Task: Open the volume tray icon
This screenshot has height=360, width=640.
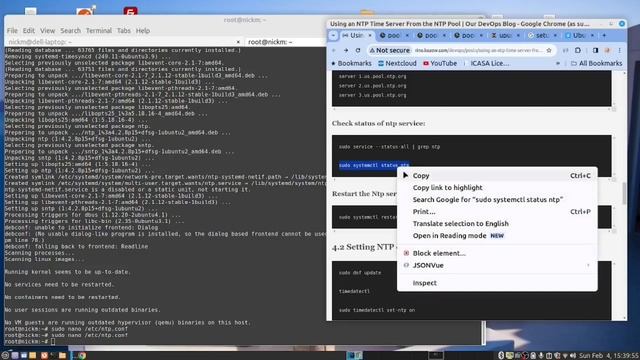Action: click(x=573, y=356)
